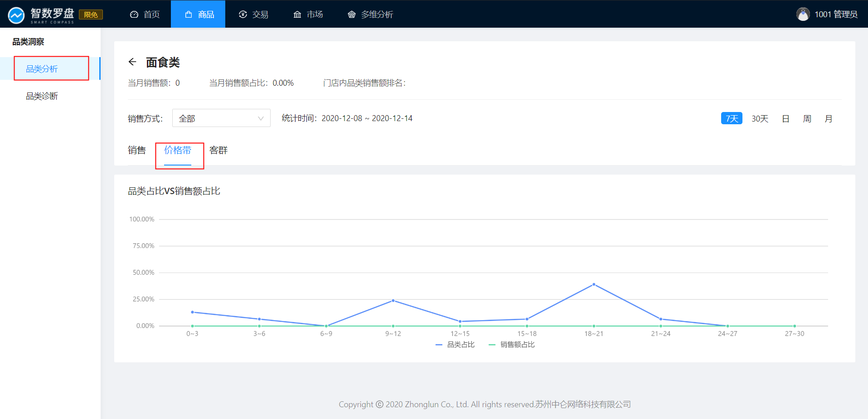Switch to the 销售 tab
868x419 pixels.
pyautogui.click(x=137, y=150)
